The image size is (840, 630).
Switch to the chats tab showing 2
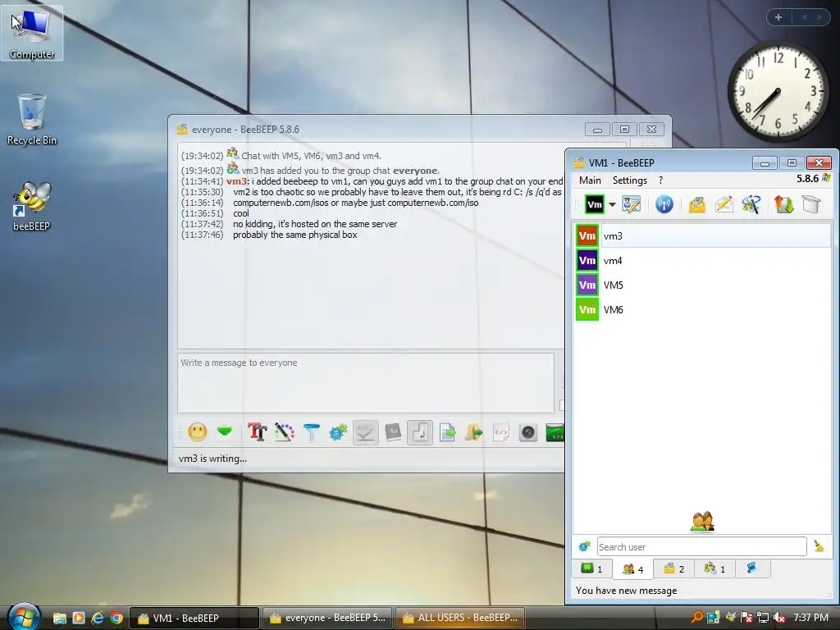674,569
